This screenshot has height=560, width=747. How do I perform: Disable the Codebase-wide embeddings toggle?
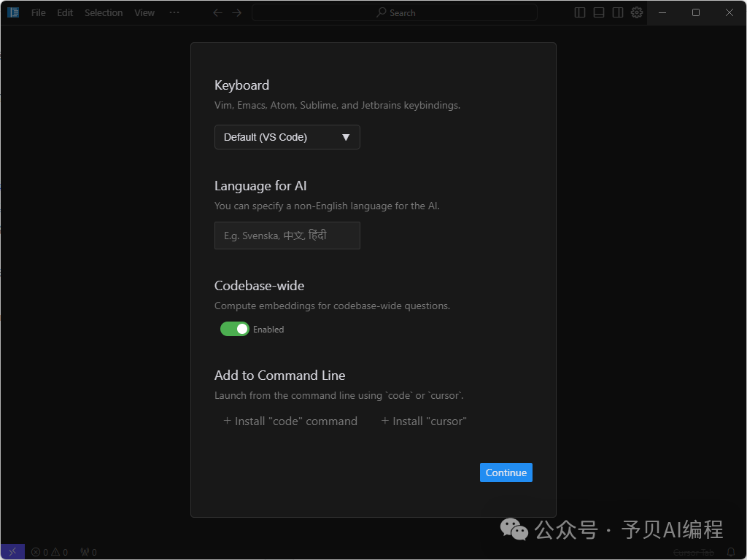click(x=234, y=329)
